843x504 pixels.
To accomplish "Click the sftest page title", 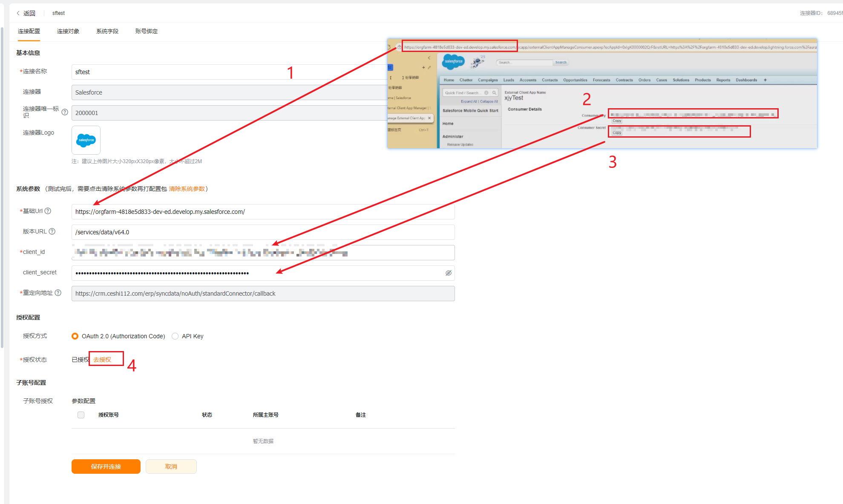I will 59,13.
